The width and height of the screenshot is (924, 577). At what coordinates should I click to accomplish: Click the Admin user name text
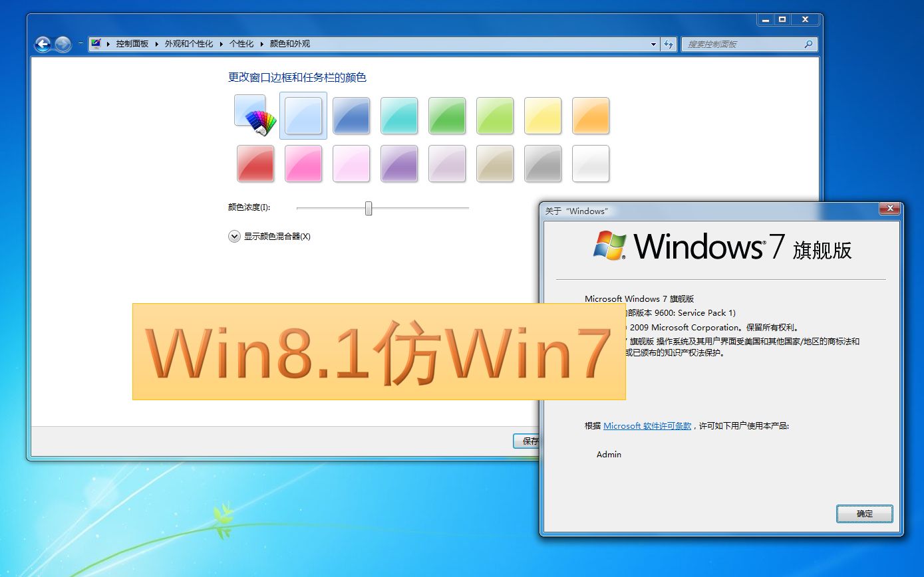[609, 455]
